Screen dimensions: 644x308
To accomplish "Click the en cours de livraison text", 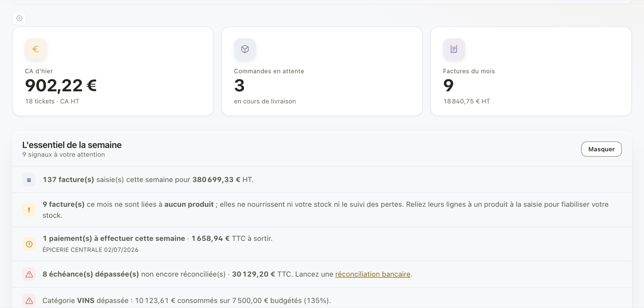I will (x=265, y=102).
